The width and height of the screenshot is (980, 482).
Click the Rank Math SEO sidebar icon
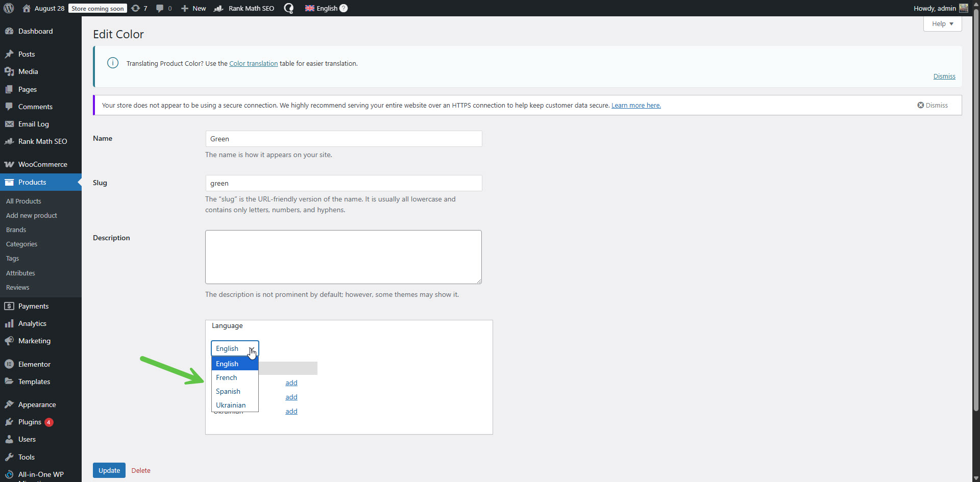click(x=9, y=141)
